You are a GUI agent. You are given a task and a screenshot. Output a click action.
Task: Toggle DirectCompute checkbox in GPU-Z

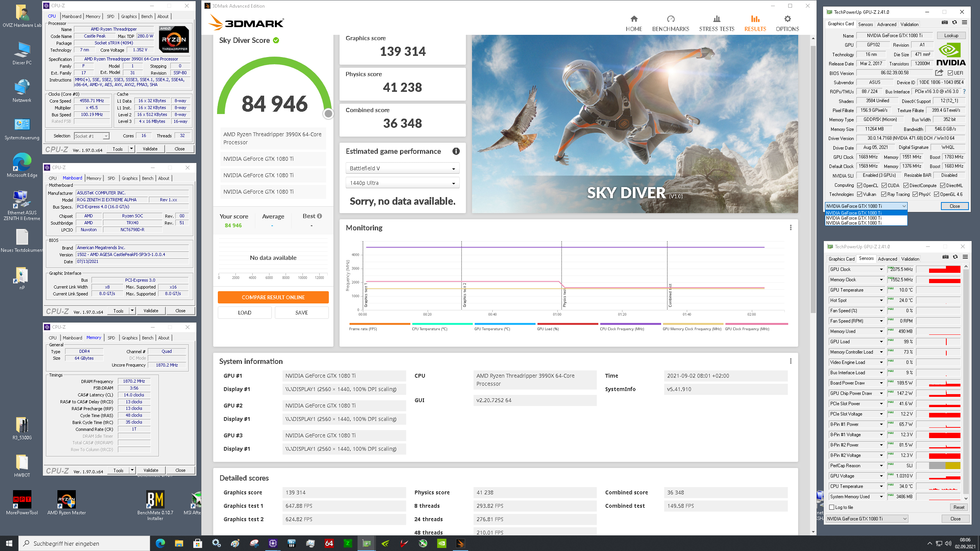point(906,186)
